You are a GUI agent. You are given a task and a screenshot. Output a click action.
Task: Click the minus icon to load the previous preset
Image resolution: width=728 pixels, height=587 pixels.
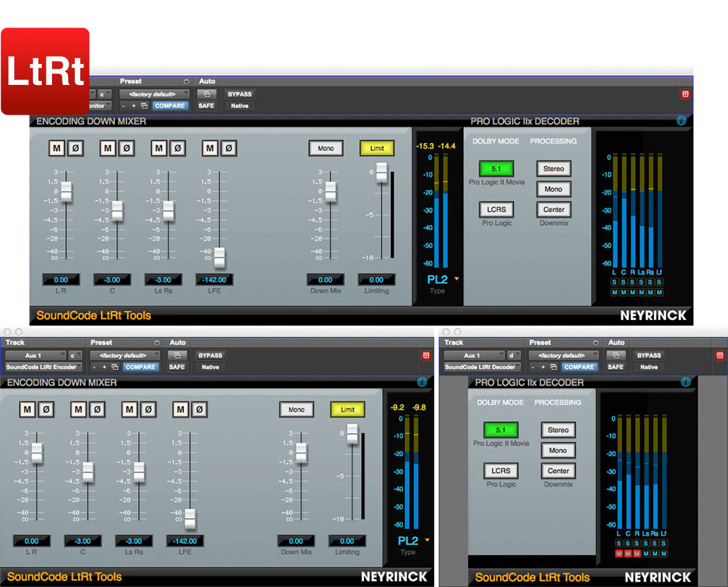94,367
